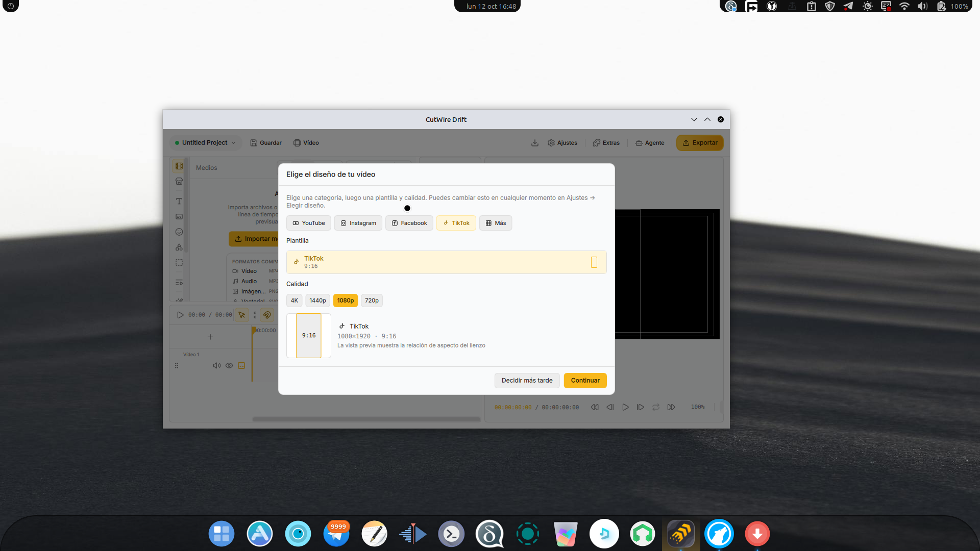Play the timeline from timeline toolbar
This screenshot has width=980, height=551.
pyautogui.click(x=180, y=315)
